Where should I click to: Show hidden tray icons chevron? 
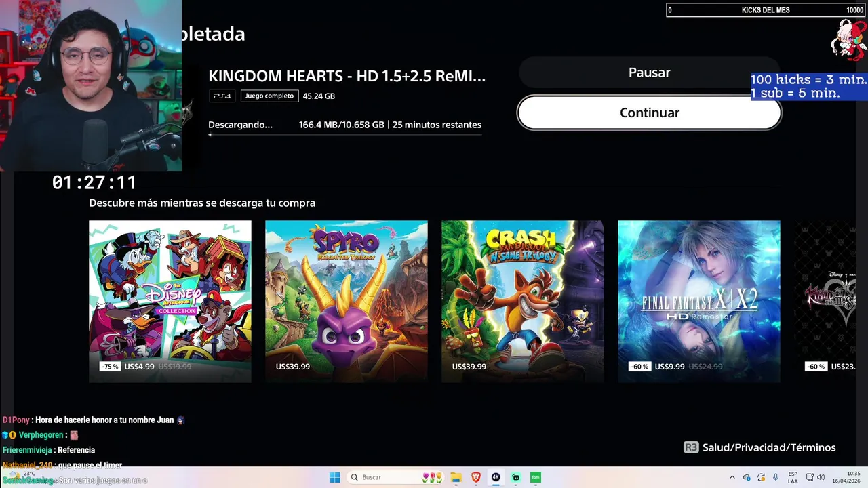click(732, 477)
